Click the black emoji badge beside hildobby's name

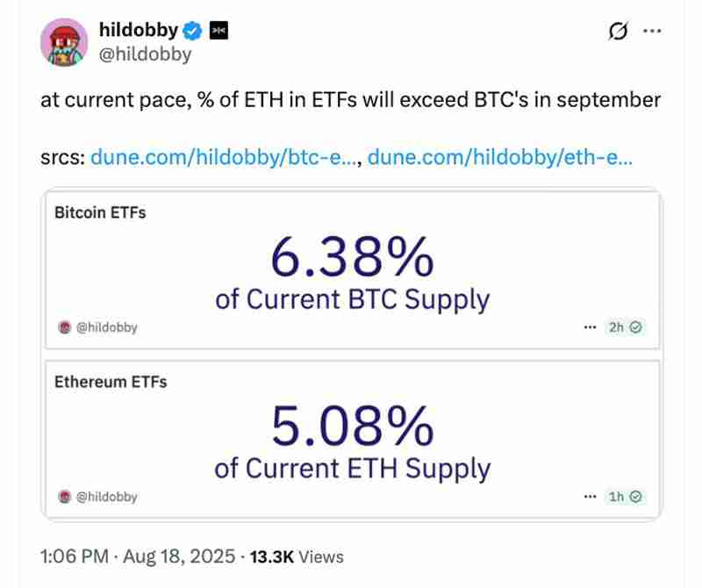220,29
